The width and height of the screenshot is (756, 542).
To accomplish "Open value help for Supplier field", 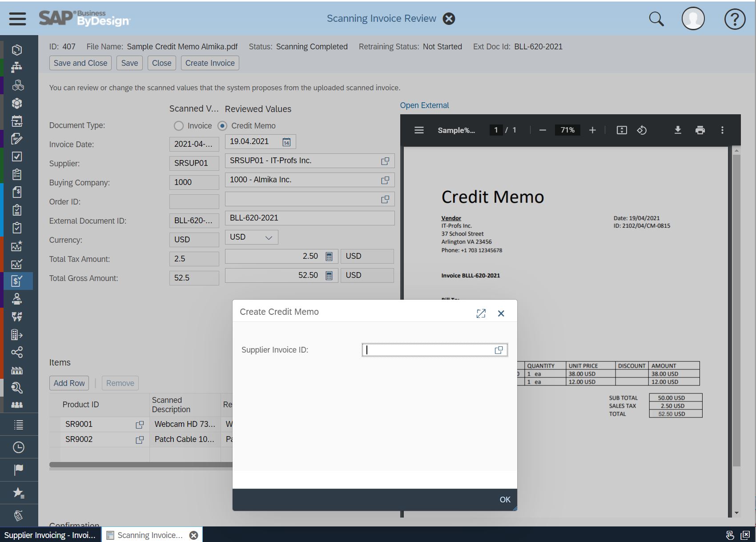I will (x=385, y=161).
